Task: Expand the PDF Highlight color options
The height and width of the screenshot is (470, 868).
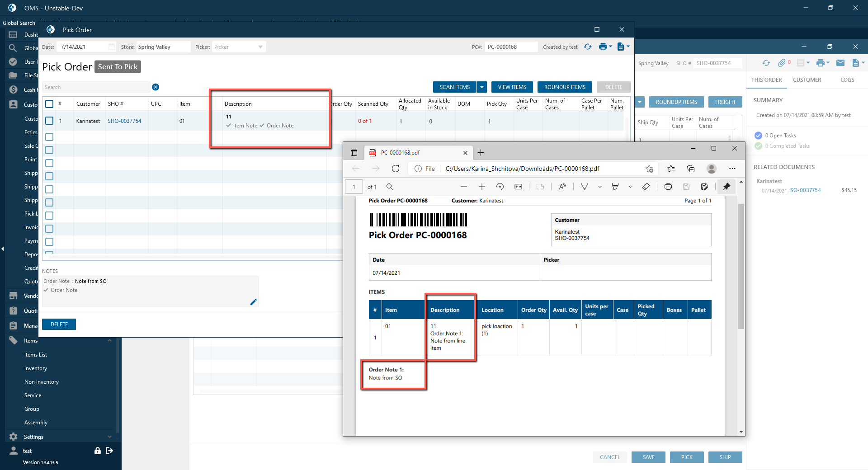Action: coord(631,187)
